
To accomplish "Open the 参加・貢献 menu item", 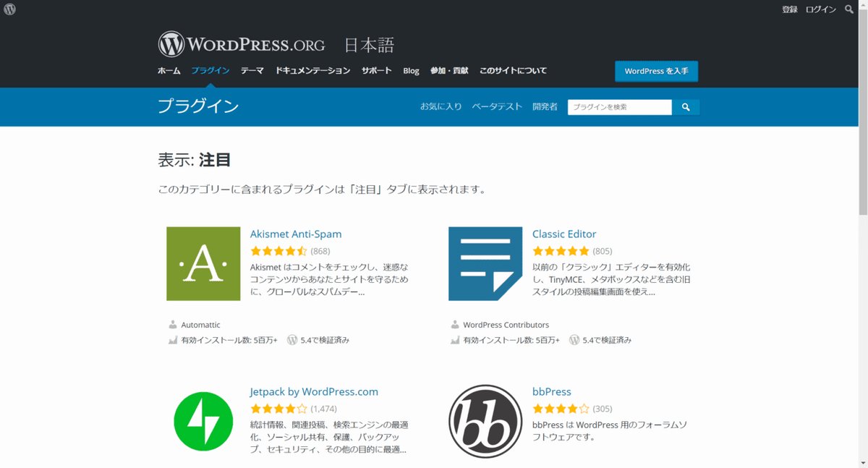I will [449, 71].
